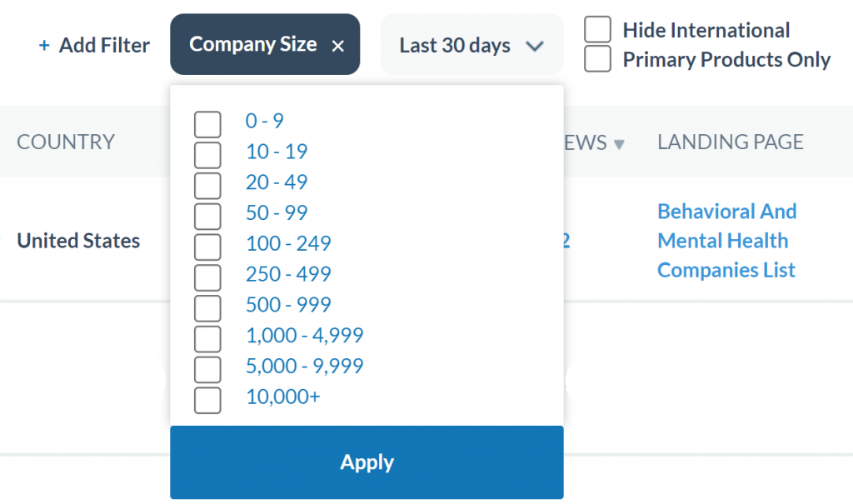853x504 pixels.
Task: Tick the Primary Products Only checkbox
Action: click(x=597, y=59)
